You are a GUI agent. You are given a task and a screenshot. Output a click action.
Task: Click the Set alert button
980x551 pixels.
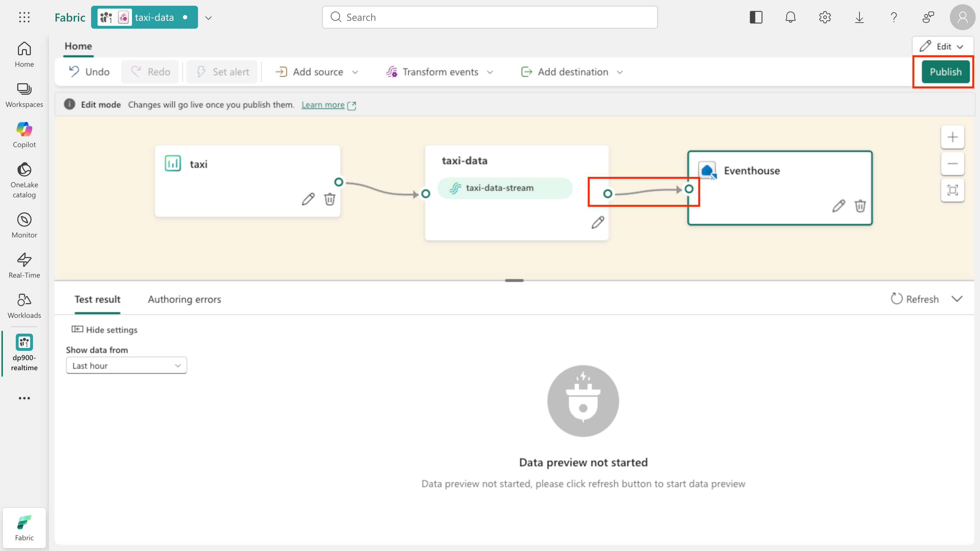point(222,72)
